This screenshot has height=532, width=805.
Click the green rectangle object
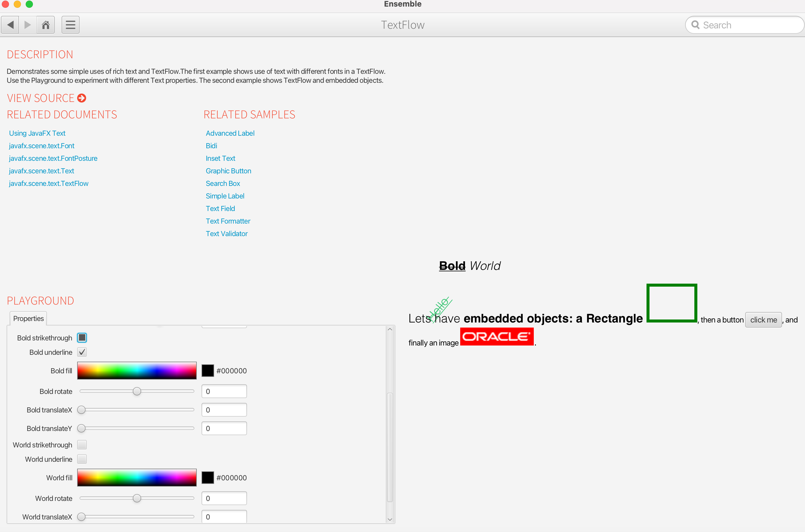671,303
